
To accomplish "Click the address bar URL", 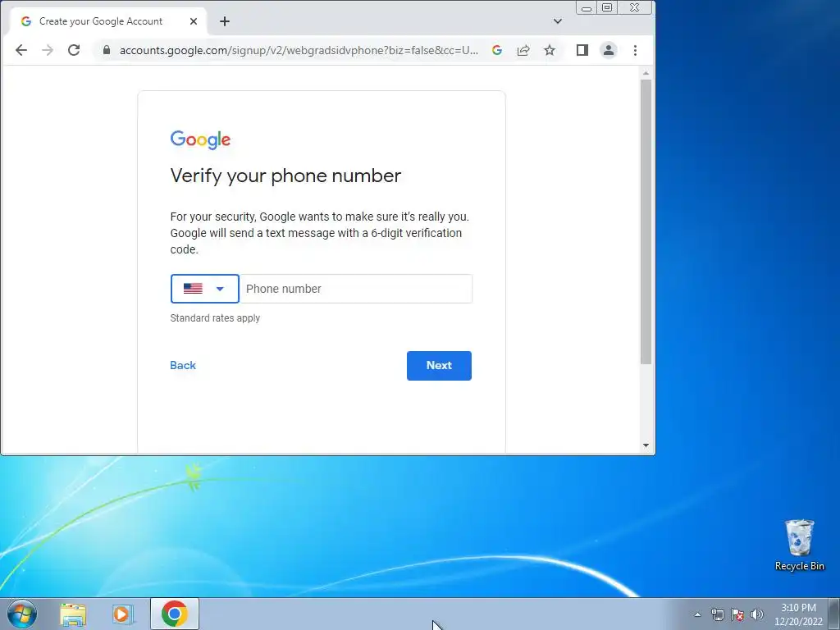I will click(x=299, y=50).
